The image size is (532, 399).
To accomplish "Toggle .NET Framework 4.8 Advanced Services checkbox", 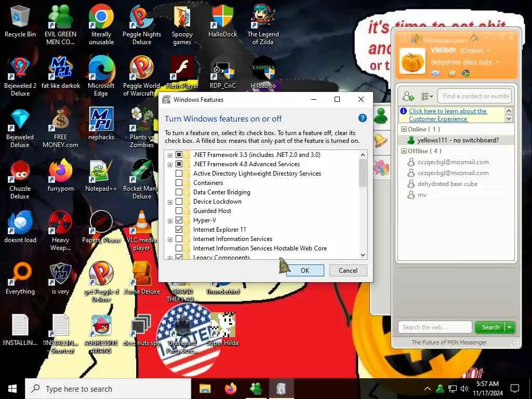I will point(179,164).
